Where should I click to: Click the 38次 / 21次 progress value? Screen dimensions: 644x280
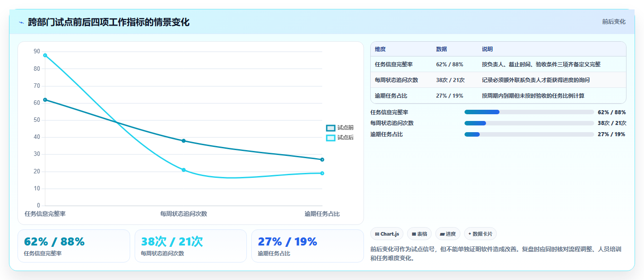pos(612,123)
